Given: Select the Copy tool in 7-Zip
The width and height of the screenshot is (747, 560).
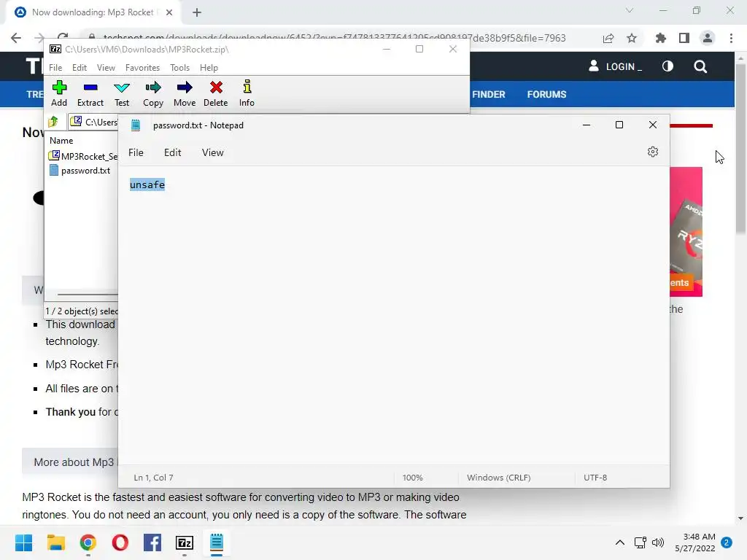Looking at the screenshot, I should [153, 93].
